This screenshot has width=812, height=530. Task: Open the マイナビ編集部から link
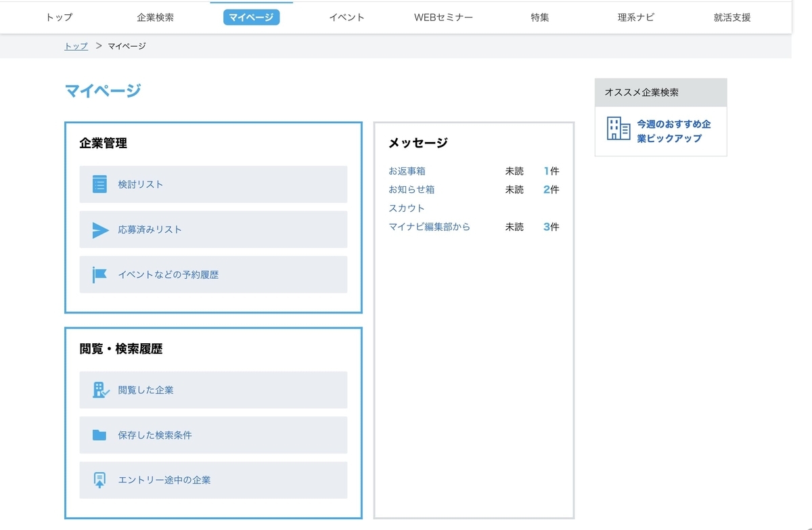click(x=429, y=227)
